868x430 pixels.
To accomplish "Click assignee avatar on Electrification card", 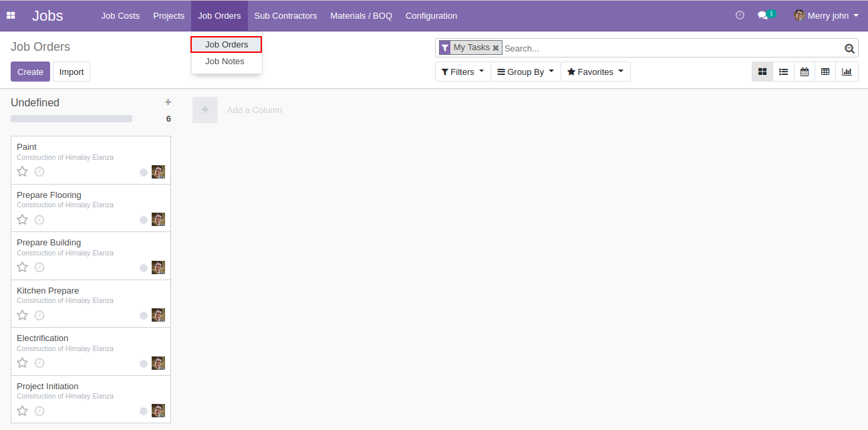I will coord(158,363).
